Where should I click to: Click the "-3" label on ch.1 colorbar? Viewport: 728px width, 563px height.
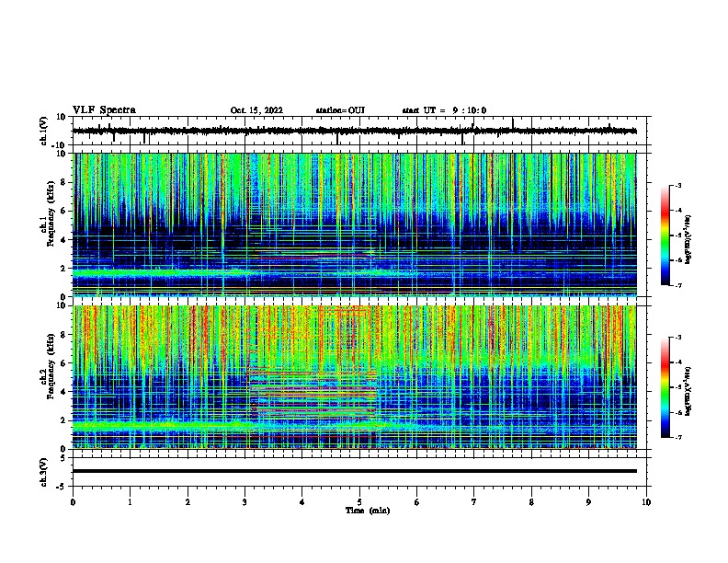point(677,186)
